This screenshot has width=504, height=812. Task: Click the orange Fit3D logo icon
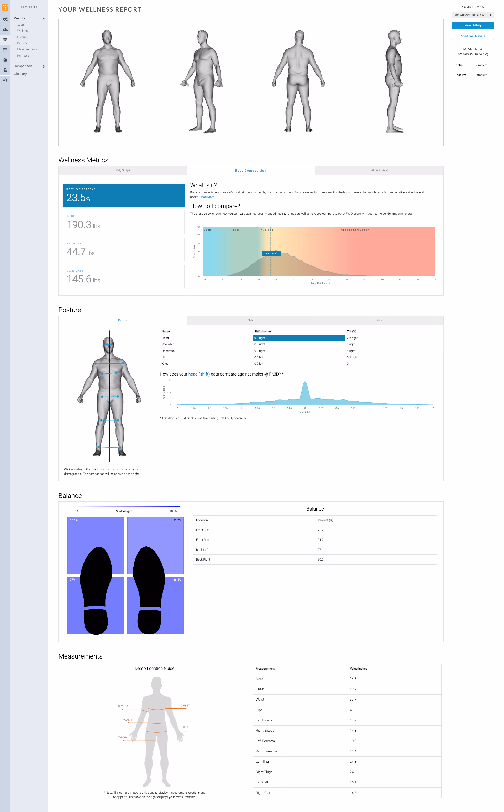(5, 7)
